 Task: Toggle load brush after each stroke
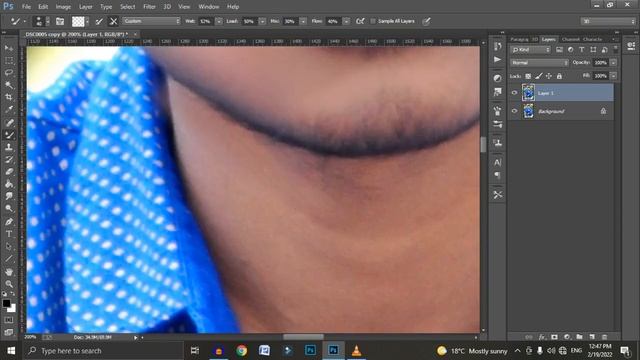pos(99,21)
